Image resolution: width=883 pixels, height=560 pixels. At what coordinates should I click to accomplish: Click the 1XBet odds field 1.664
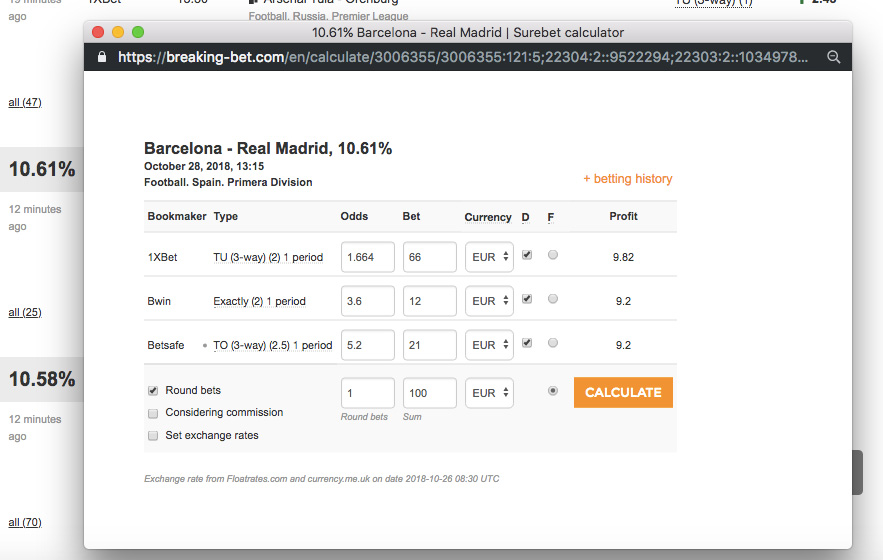coord(368,257)
